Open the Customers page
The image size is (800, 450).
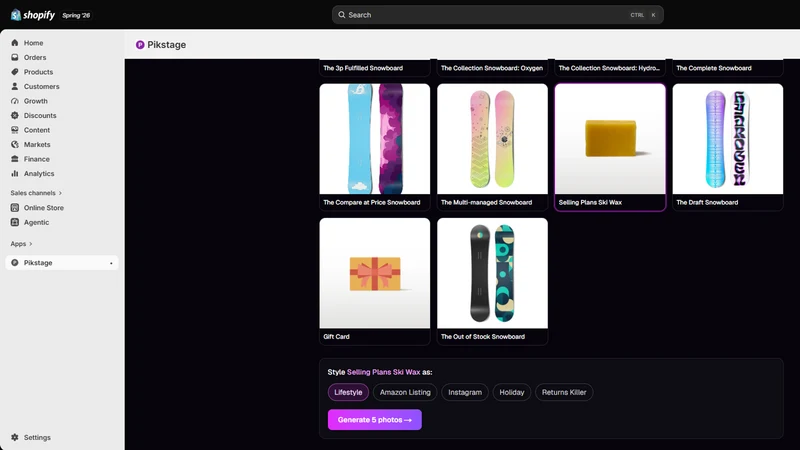[x=41, y=87]
